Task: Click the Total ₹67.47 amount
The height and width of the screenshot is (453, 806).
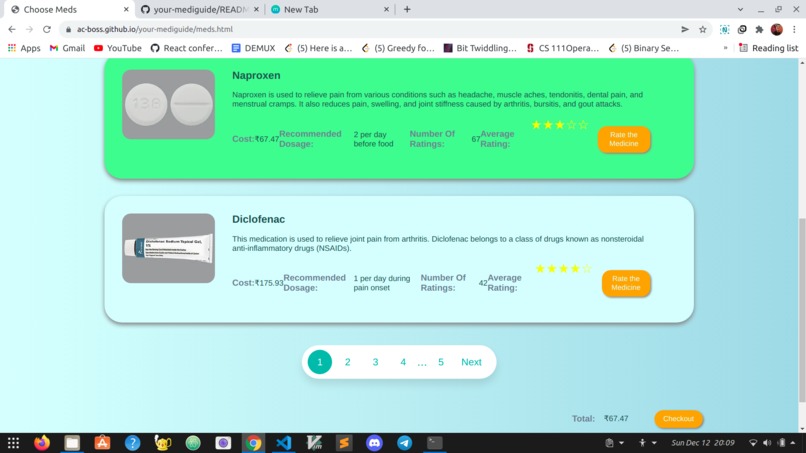Action: [616, 419]
